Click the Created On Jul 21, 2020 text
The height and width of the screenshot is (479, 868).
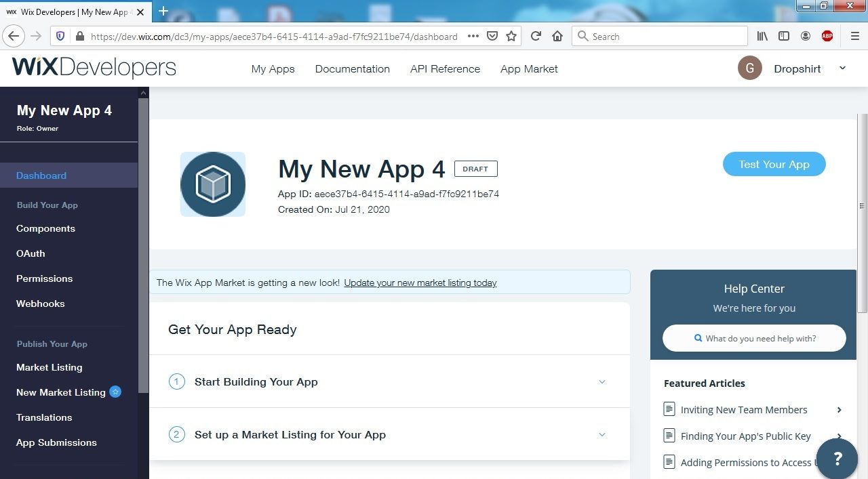334,209
